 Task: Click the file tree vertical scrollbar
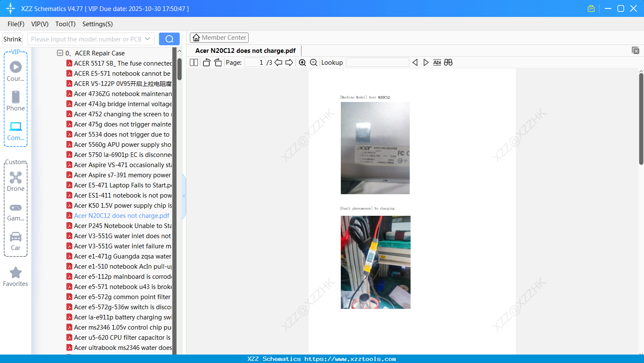(179, 69)
